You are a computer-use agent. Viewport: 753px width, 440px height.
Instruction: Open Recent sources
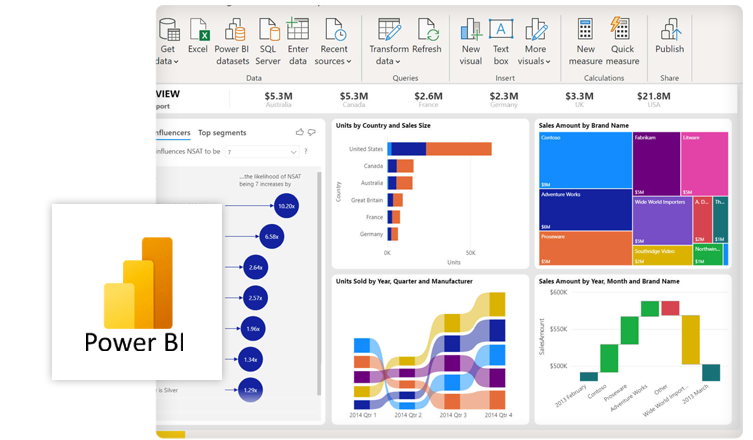[333, 42]
